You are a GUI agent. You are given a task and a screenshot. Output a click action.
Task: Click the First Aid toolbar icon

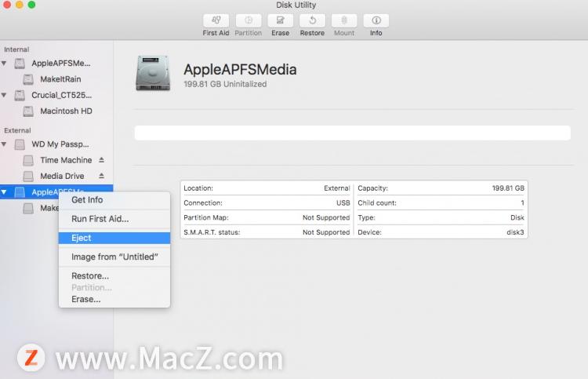pyautogui.click(x=216, y=20)
